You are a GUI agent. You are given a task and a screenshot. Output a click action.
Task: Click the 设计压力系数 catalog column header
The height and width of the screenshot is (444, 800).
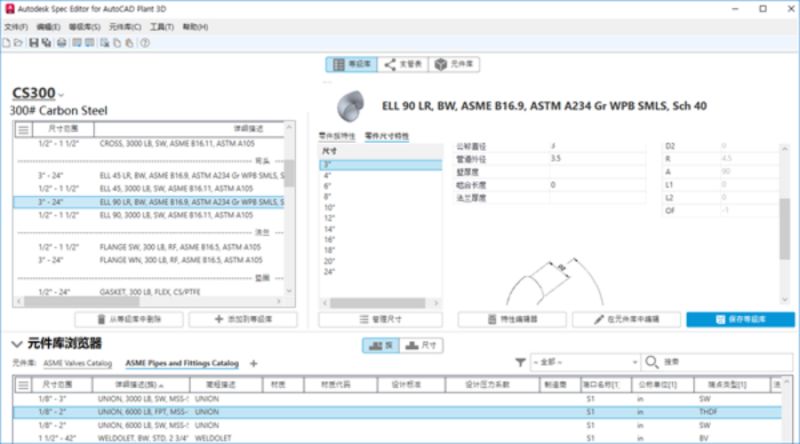tap(492, 385)
